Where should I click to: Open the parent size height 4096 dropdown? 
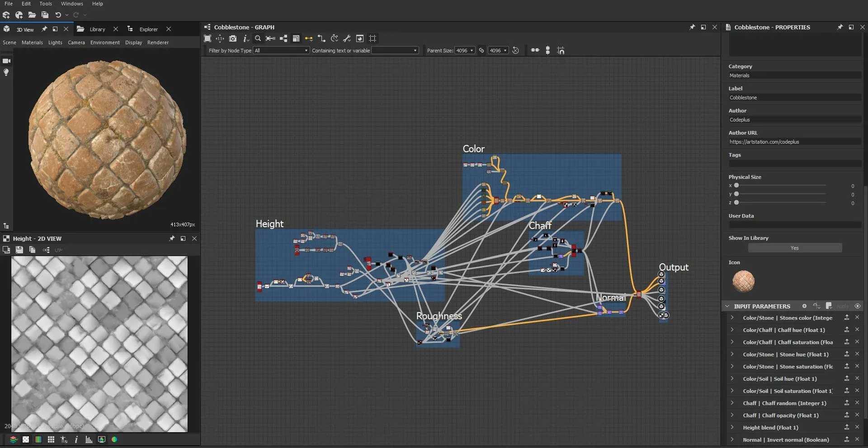[498, 51]
